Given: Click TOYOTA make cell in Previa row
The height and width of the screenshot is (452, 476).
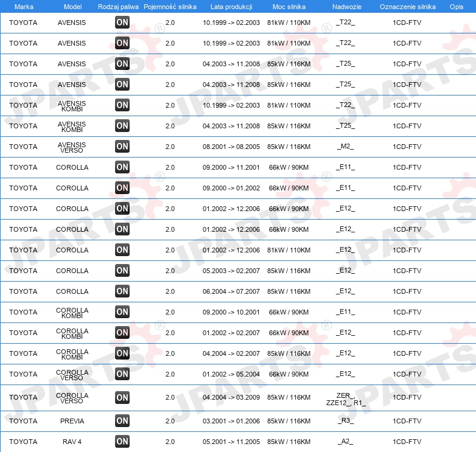Looking at the screenshot, I should [x=23, y=421].
